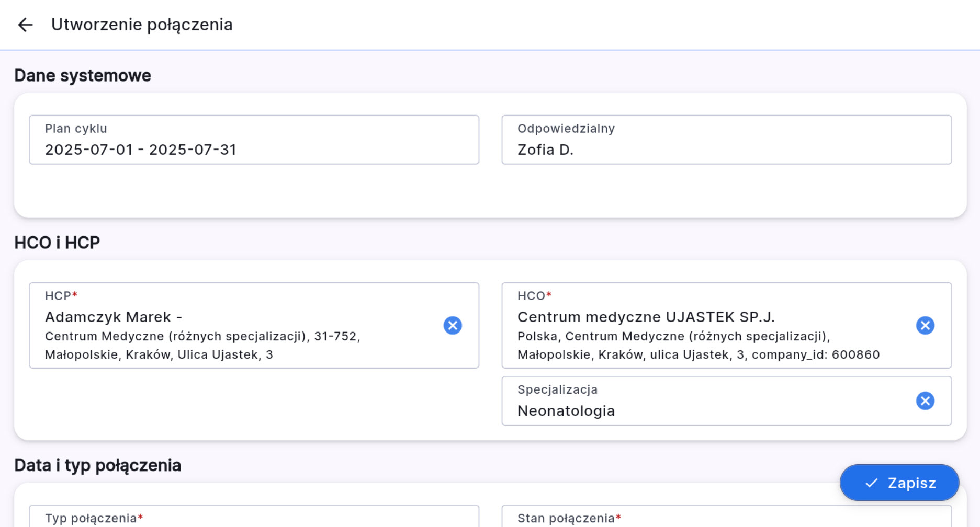Click the HCO i HCP section heading
The height and width of the screenshot is (527, 980).
click(x=57, y=243)
